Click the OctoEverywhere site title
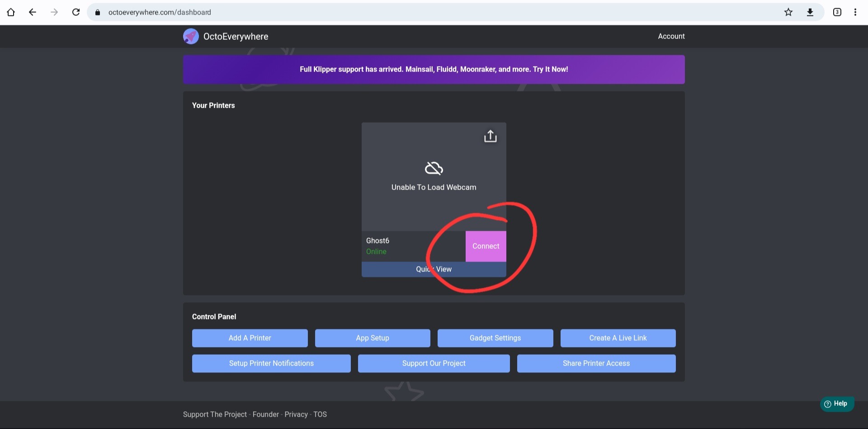 click(x=236, y=37)
